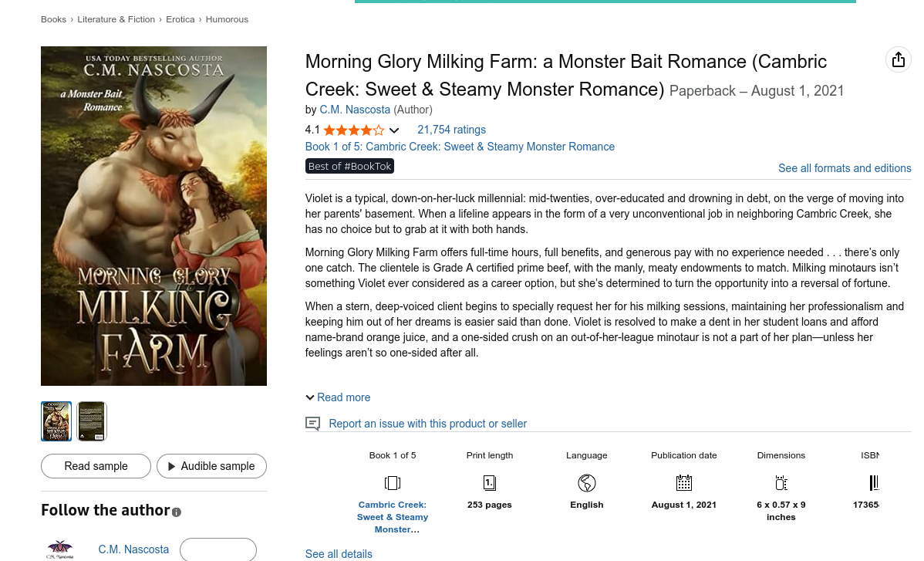Click the Book 1 of 5 series icon
924x561 pixels.
pyautogui.click(x=393, y=483)
